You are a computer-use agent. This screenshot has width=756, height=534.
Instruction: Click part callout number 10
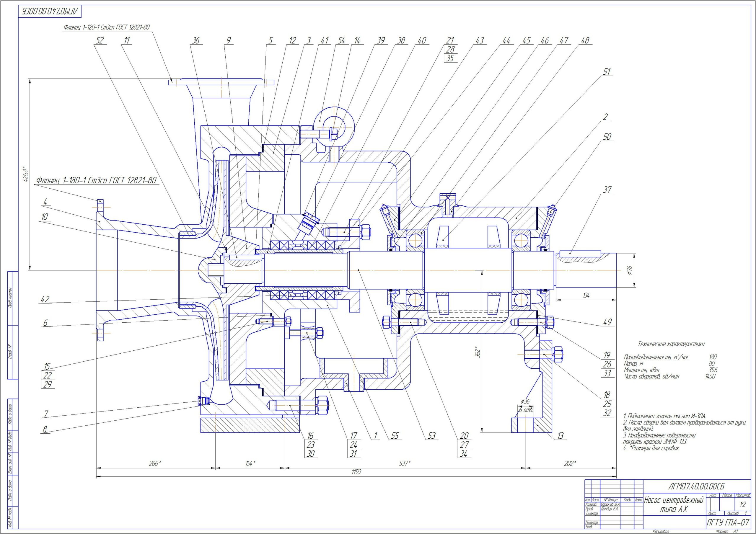pos(45,217)
